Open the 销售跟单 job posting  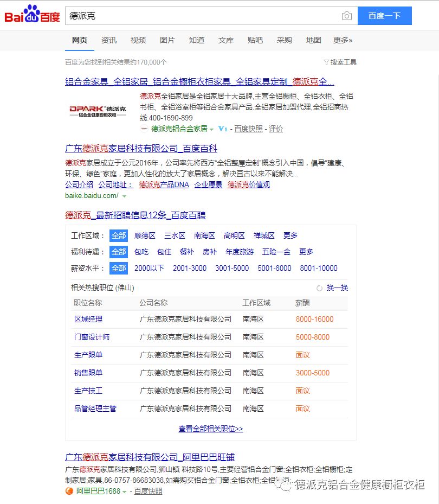pos(88,373)
